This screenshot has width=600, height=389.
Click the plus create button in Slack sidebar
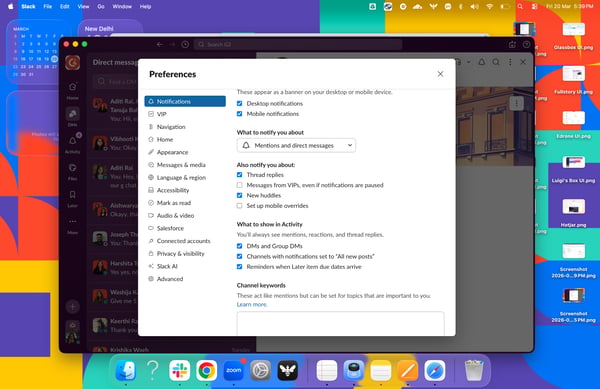[72, 306]
